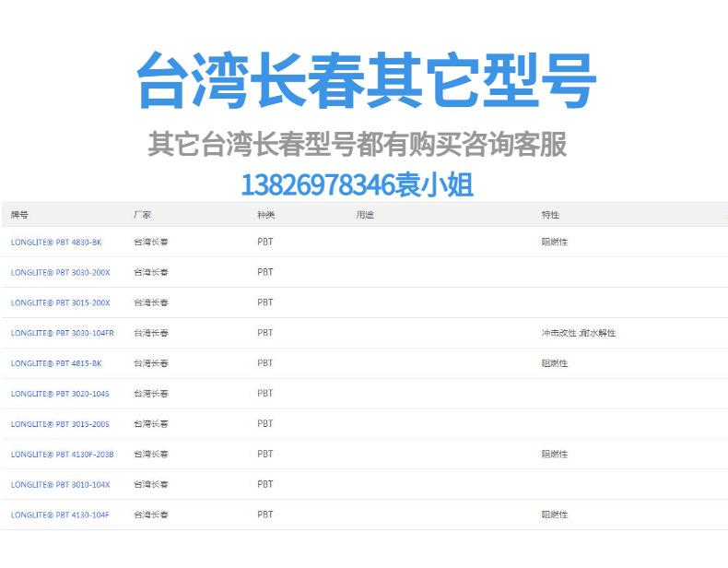
Task: Click the PBT type cell in 4815-BK row
Action: pos(265,362)
